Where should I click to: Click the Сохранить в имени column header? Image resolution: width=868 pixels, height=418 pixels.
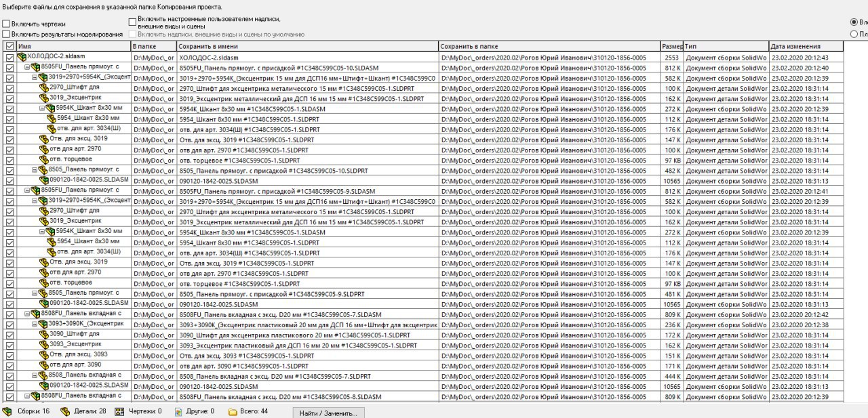tap(307, 46)
